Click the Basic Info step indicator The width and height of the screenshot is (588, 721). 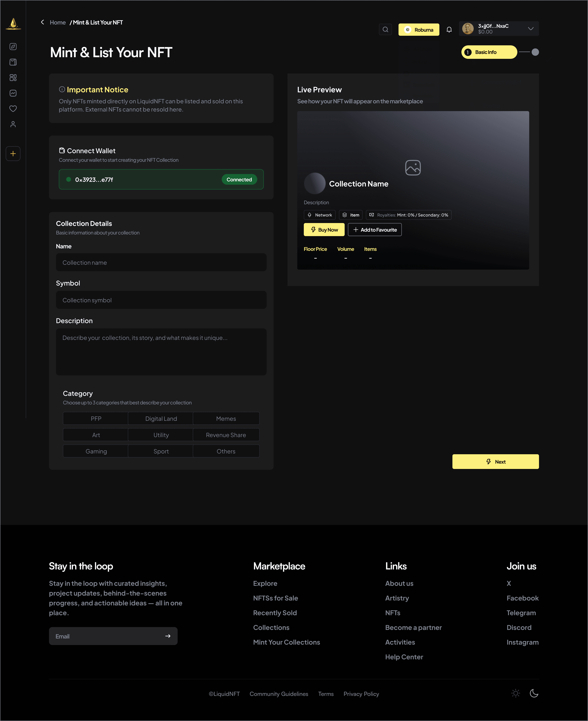click(x=489, y=52)
